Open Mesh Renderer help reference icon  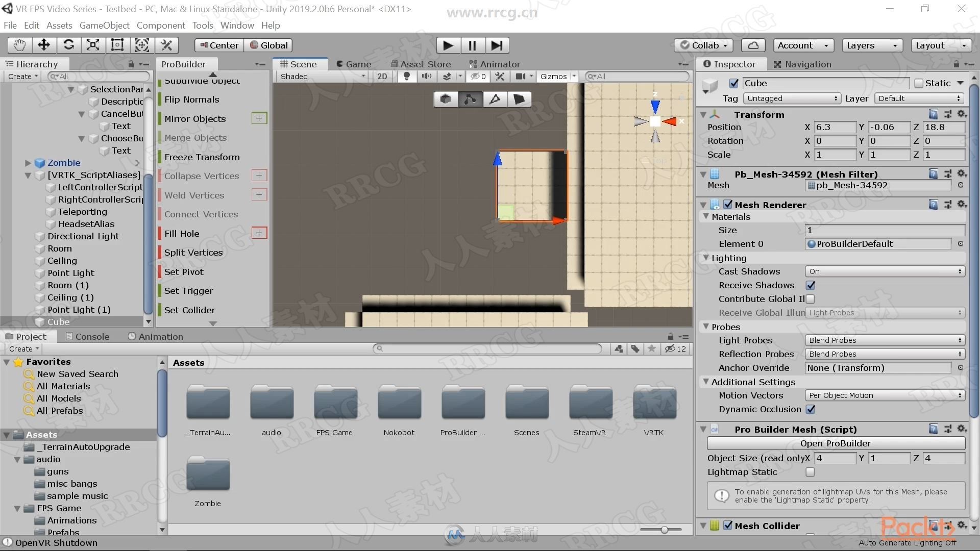pyautogui.click(x=933, y=205)
